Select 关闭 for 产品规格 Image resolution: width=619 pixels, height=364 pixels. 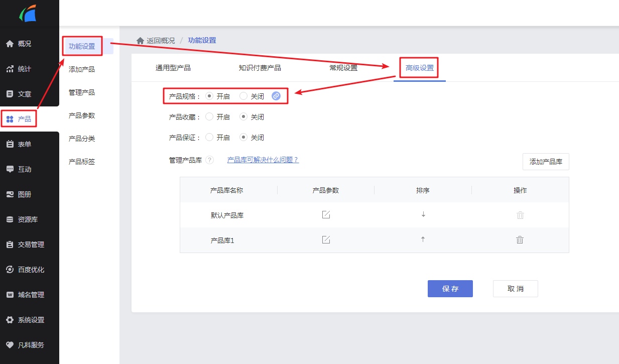click(243, 96)
